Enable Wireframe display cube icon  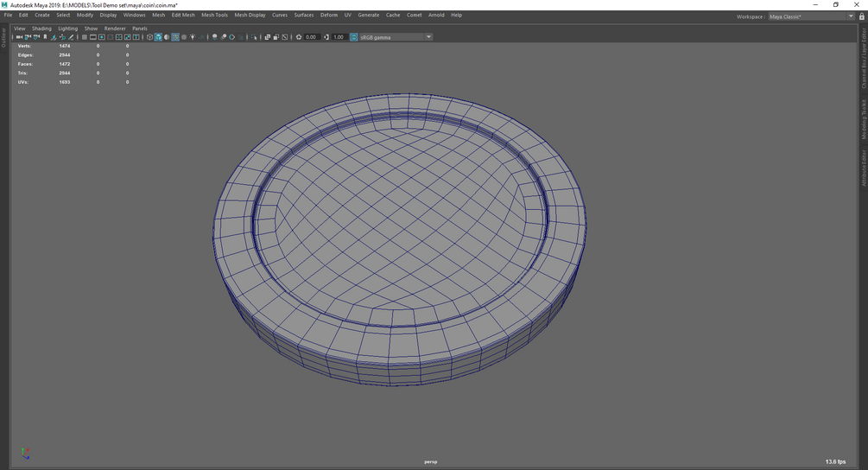point(149,37)
